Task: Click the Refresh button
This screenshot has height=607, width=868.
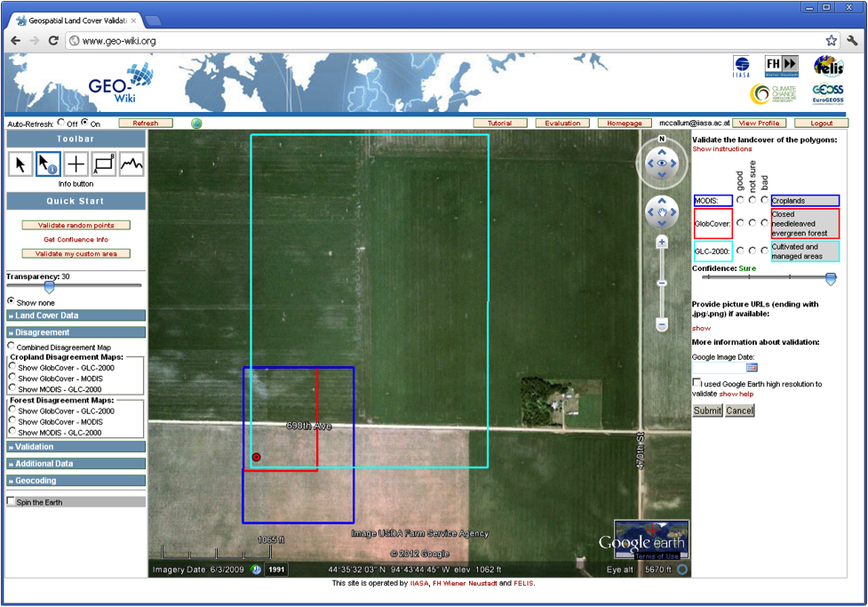Action: (x=146, y=123)
